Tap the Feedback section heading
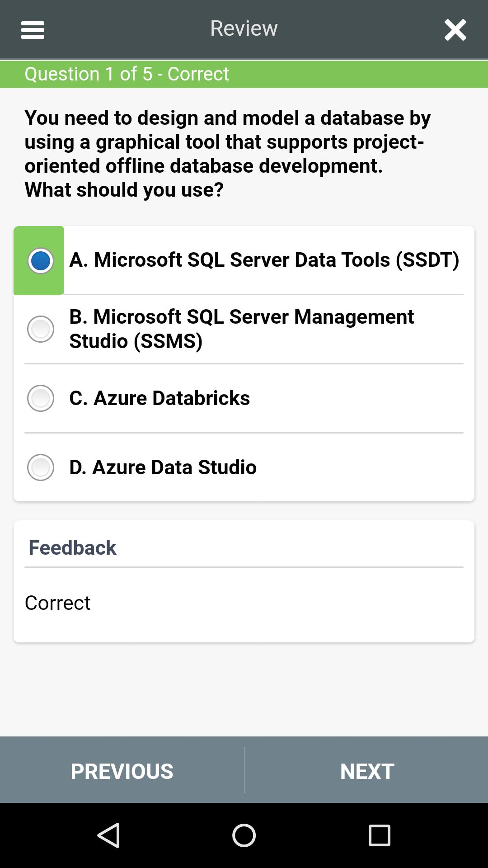488x868 pixels. [72, 547]
